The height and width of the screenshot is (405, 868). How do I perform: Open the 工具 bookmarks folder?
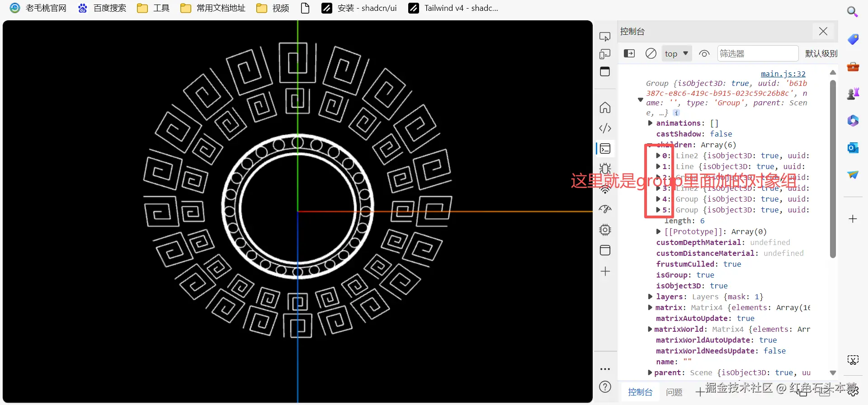point(153,8)
